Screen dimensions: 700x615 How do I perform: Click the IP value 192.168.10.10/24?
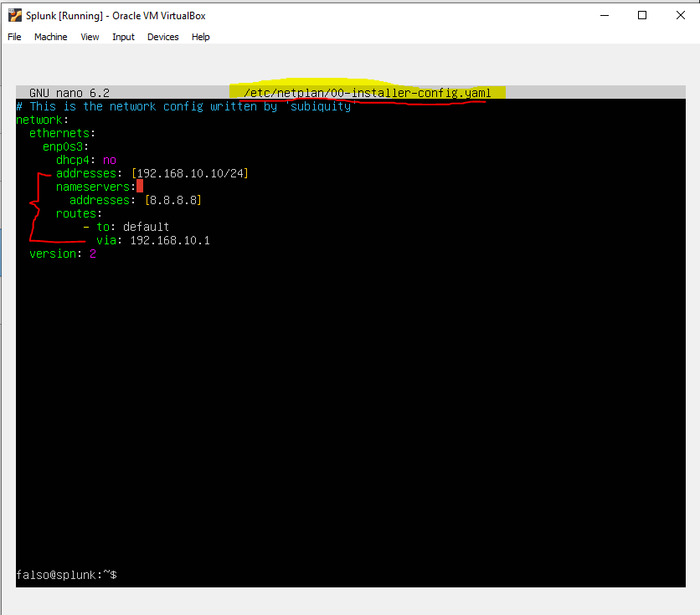click(x=190, y=173)
